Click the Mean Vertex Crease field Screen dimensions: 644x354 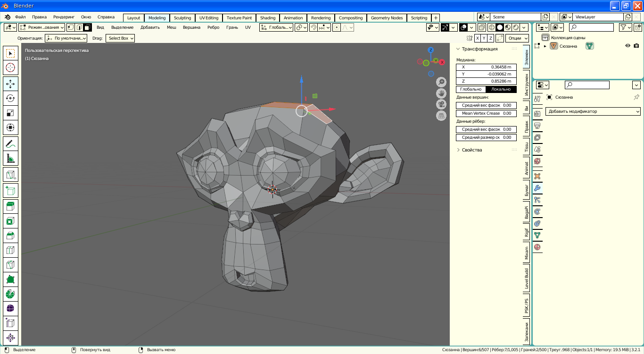(486, 113)
